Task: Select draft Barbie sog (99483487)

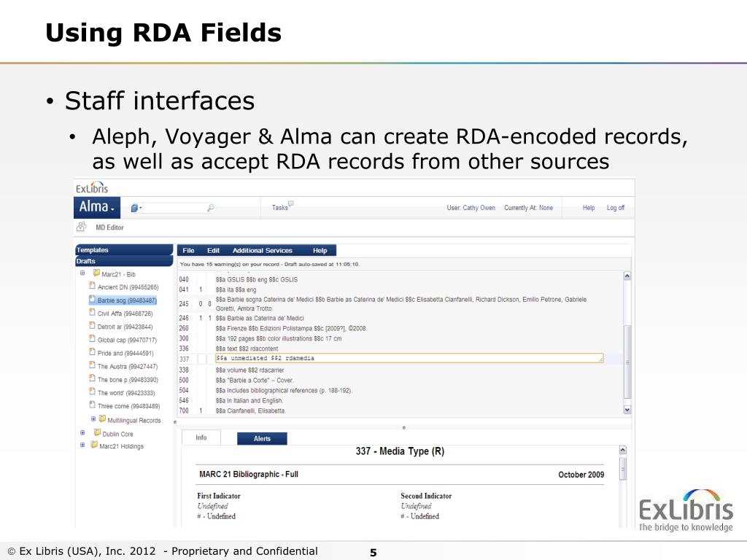Action: (127, 300)
